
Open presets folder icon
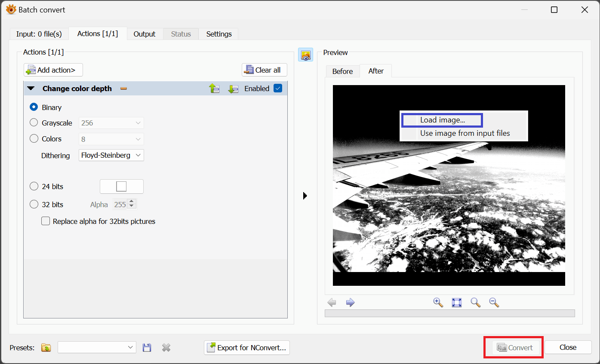point(46,347)
